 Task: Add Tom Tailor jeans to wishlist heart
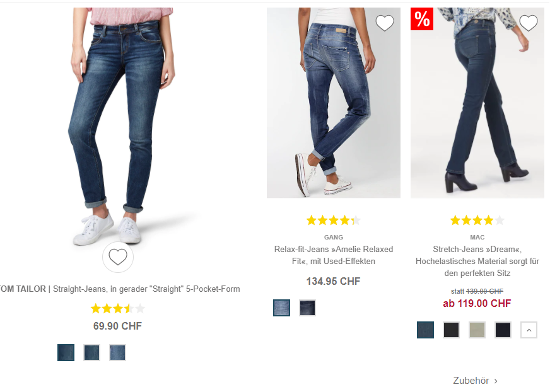tap(118, 257)
